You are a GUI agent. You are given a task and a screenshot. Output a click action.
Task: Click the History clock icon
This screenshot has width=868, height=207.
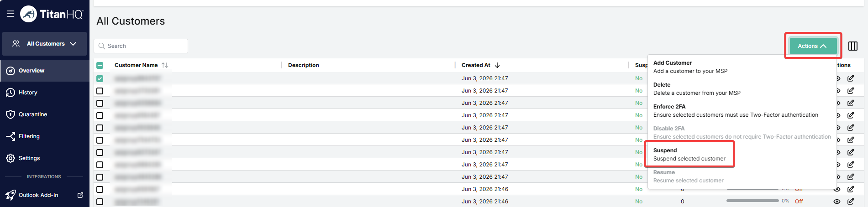(x=11, y=93)
